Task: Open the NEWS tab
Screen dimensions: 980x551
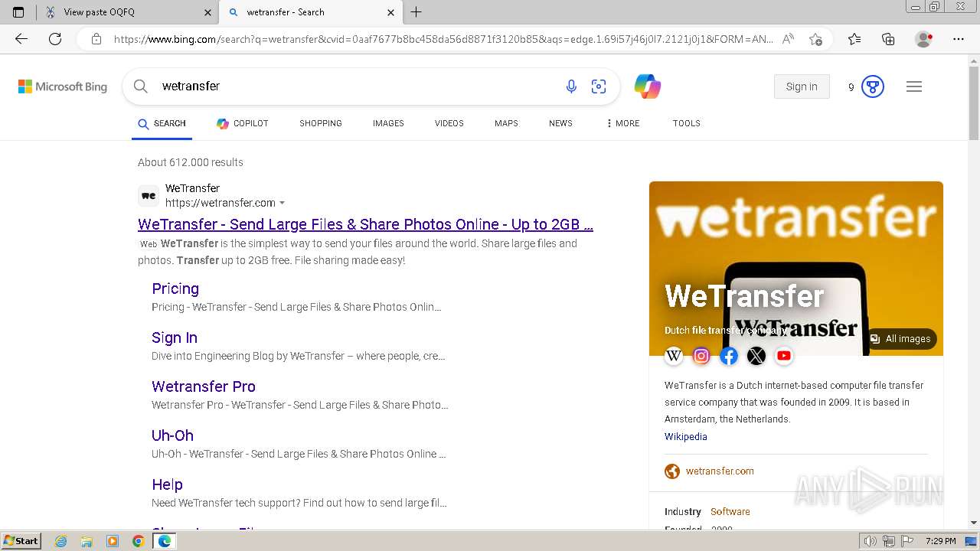Action: (560, 123)
